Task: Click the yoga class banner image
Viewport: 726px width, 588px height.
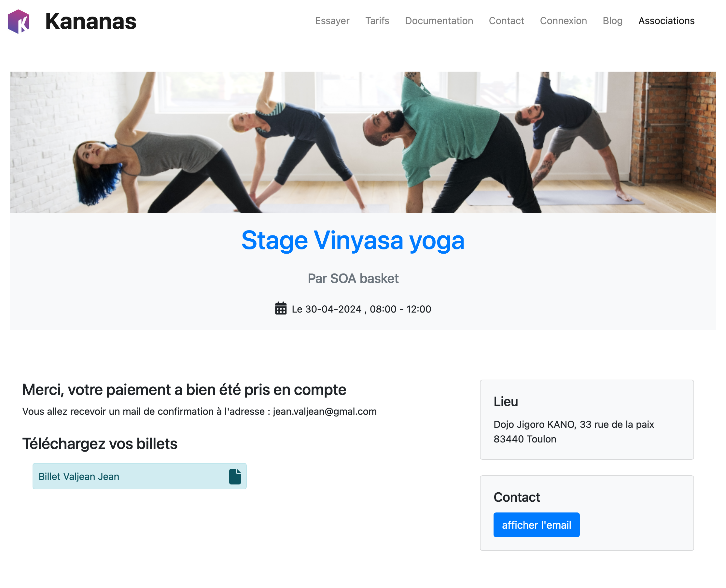Action: tap(362, 142)
